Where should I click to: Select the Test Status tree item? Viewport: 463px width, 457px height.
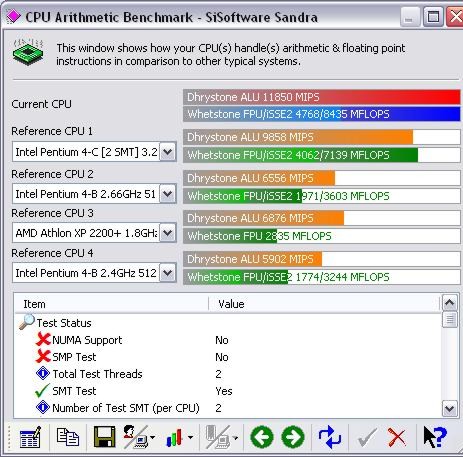point(64,323)
